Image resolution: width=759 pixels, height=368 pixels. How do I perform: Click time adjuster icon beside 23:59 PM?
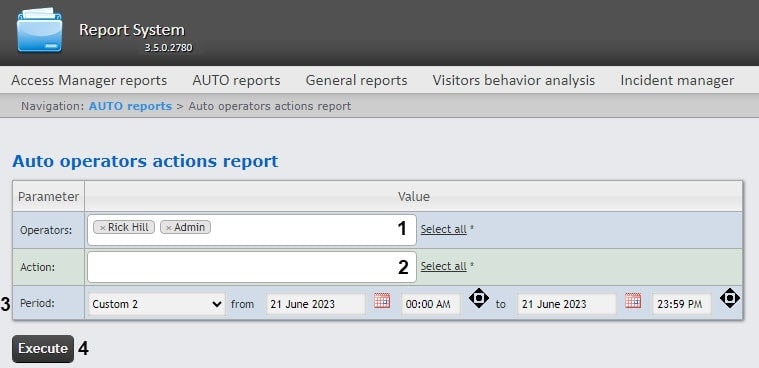pyautogui.click(x=730, y=298)
